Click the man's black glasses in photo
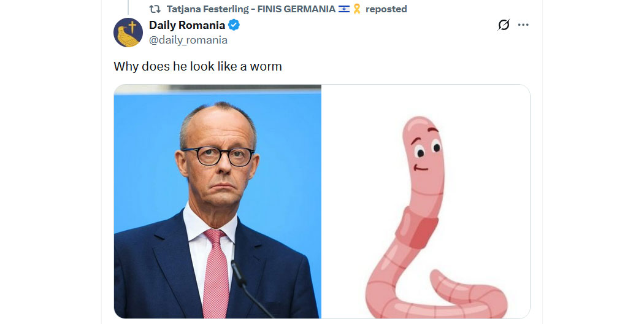This screenshot has width=644, height=324. [218, 156]
